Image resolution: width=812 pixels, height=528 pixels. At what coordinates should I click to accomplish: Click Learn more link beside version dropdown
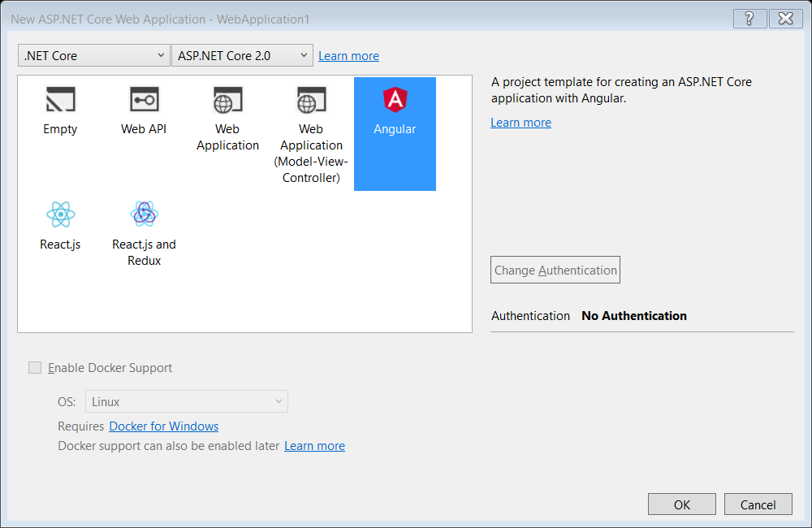(348, 56)
